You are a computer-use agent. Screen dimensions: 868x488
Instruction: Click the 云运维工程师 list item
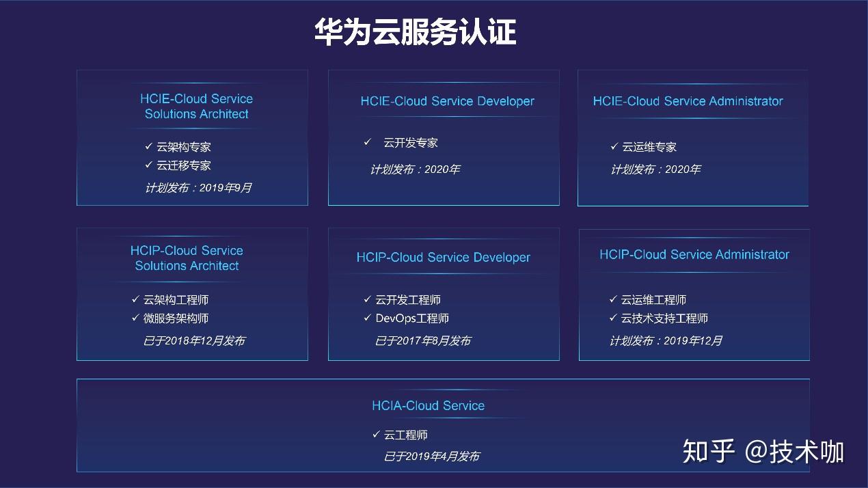tap(653, 300)
